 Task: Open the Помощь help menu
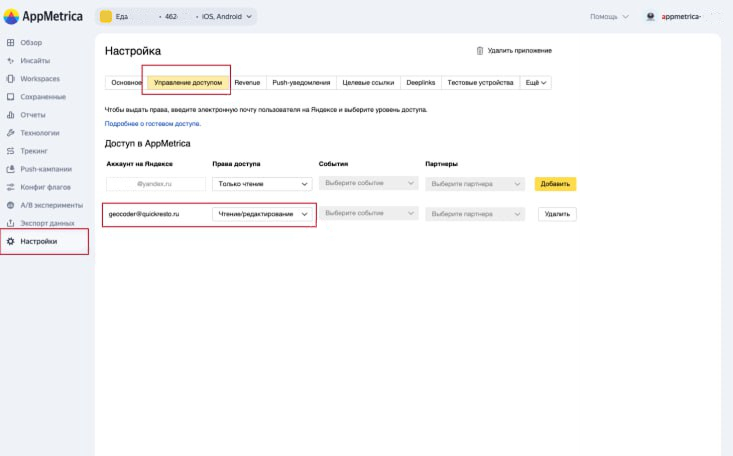(610, 17)
